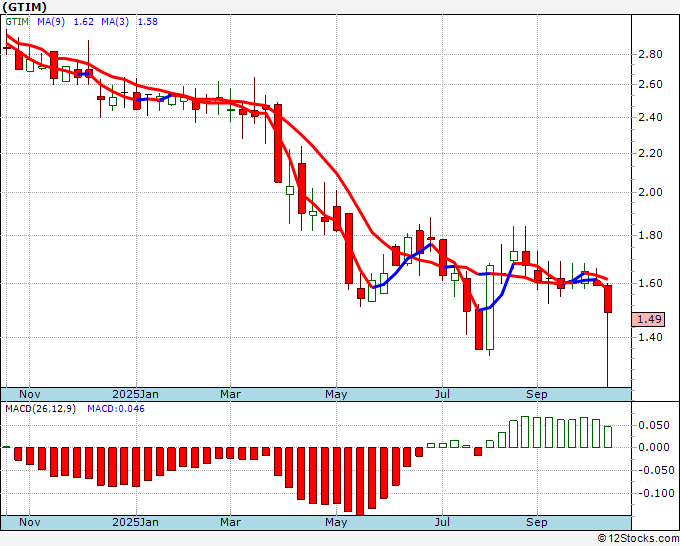Click the 2.60 price axis label
This screenshot has height=546, width=680.
pyautogui.click(x=651, y=84)
